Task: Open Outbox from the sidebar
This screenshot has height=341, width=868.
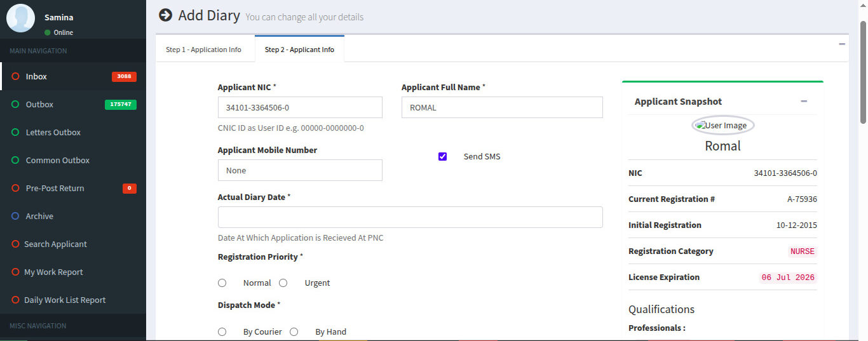Action: tap(73, 104)
